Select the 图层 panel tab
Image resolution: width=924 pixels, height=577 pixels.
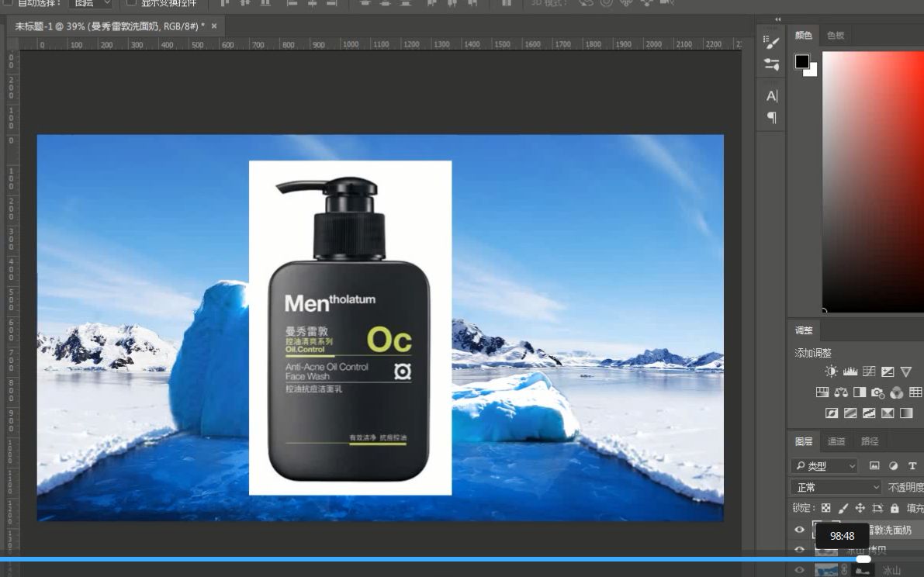pos(804,441)
